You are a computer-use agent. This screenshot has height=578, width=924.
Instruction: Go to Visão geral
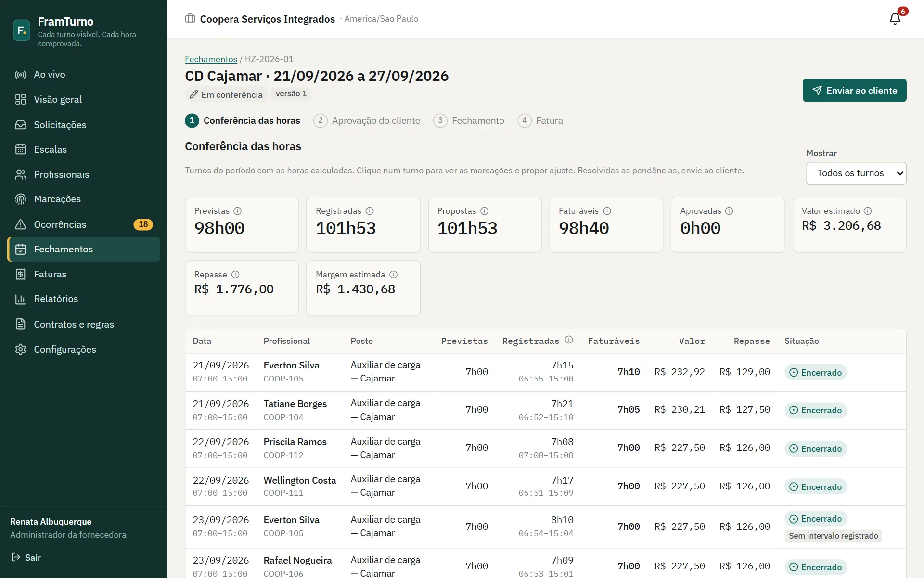(84, 99)
